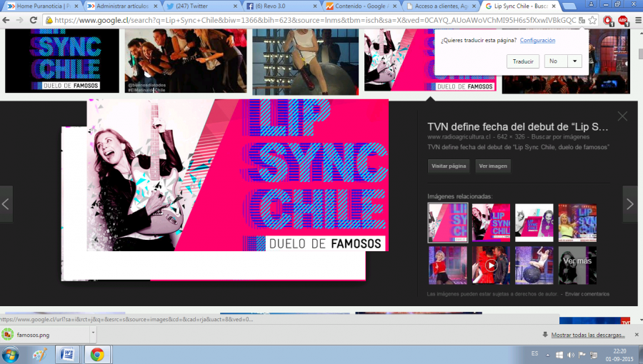Image resolution: width=643 pixels, height=364 pixels.
Task: Open the Adblock Plus extension icon
Action: [x=623, y=20]
